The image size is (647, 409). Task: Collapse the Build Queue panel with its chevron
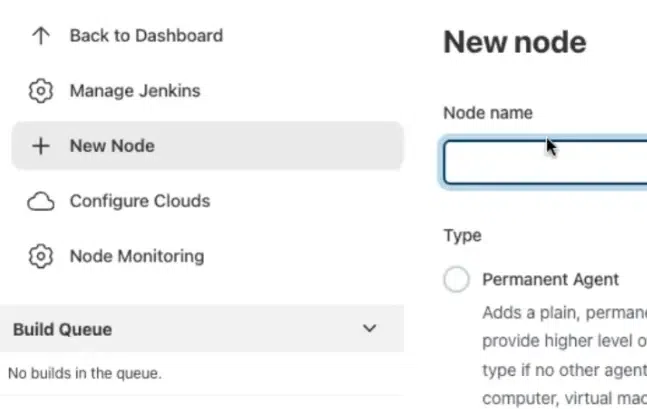tap(369, 329)
